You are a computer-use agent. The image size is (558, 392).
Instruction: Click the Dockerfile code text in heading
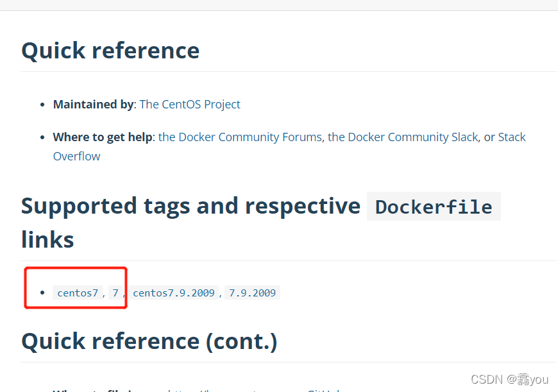(434, 207)
